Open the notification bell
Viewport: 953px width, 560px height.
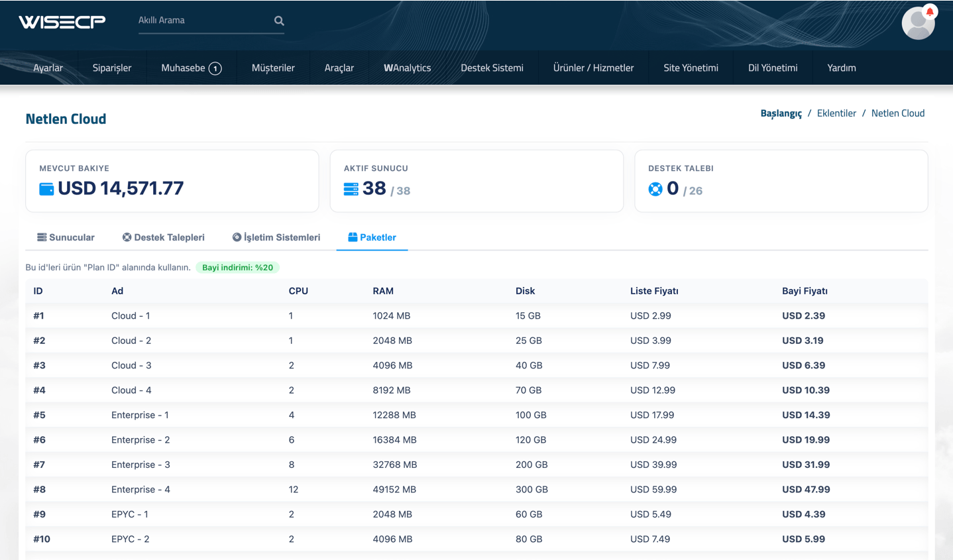tap(930, 11)
